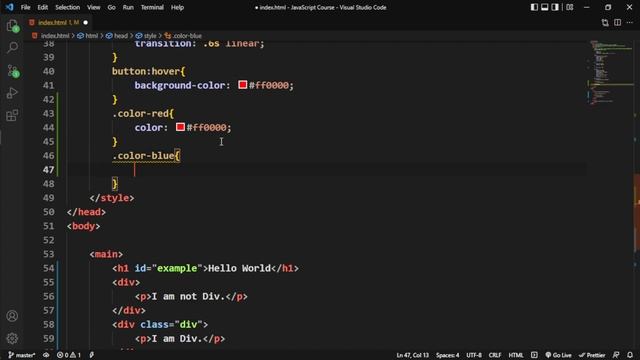Open color picker for background-color #ff0000
This screenshot has height=360, width=640.
pos(242,85)
